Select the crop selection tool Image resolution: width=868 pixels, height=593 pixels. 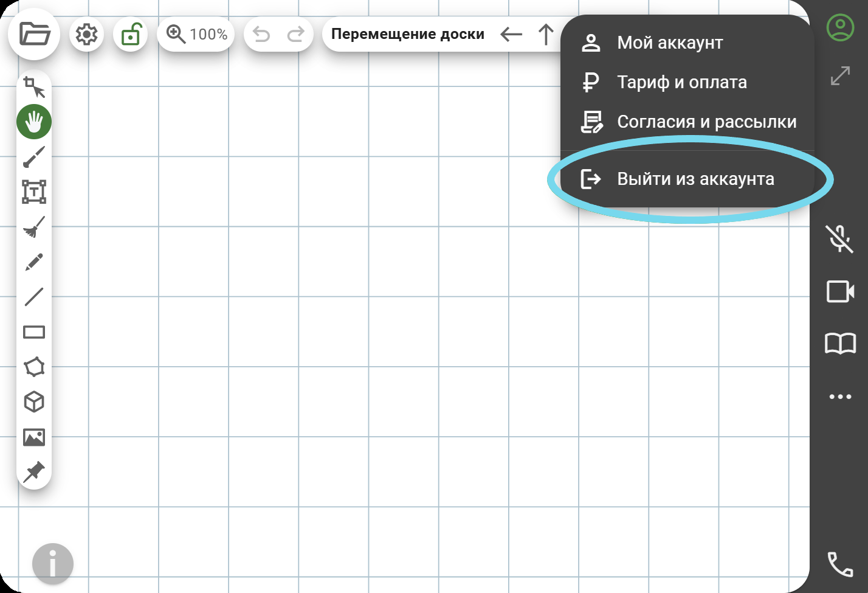coord(34,87)
